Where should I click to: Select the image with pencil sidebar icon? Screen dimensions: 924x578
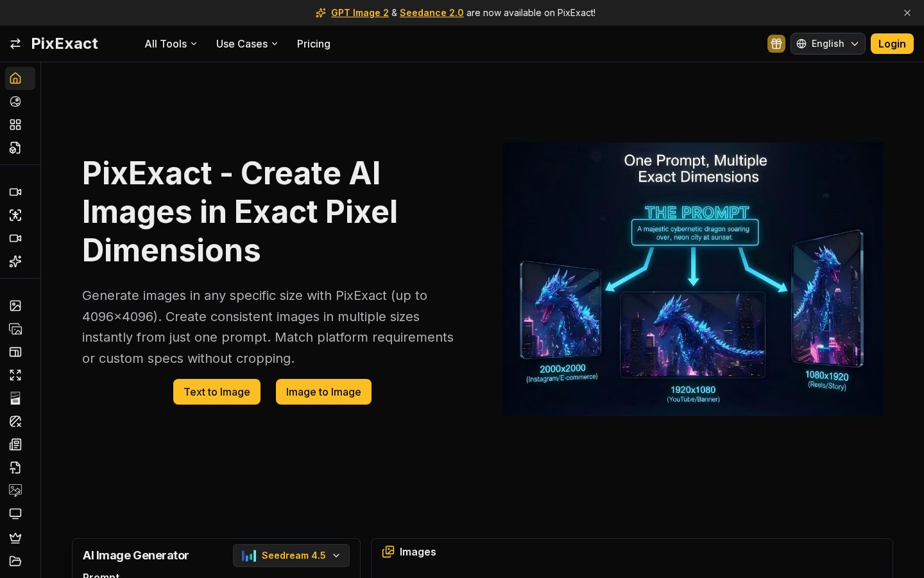(15, 491)
